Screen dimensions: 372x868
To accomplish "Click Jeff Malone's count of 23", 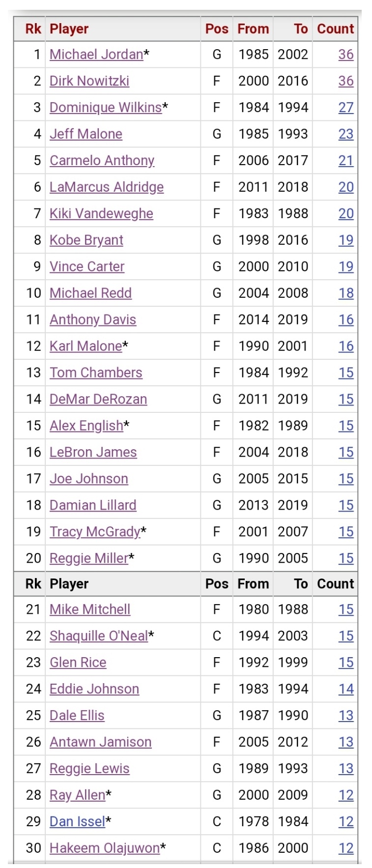I will point(345,134).
